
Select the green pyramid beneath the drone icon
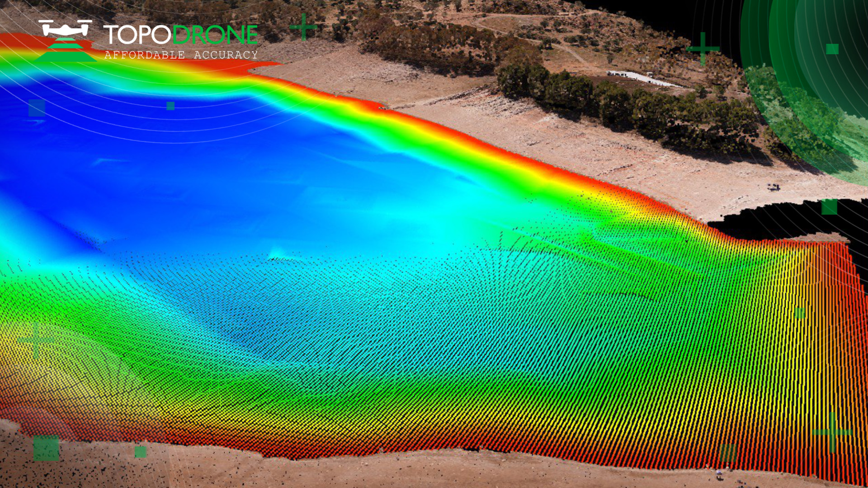[65, 50]
